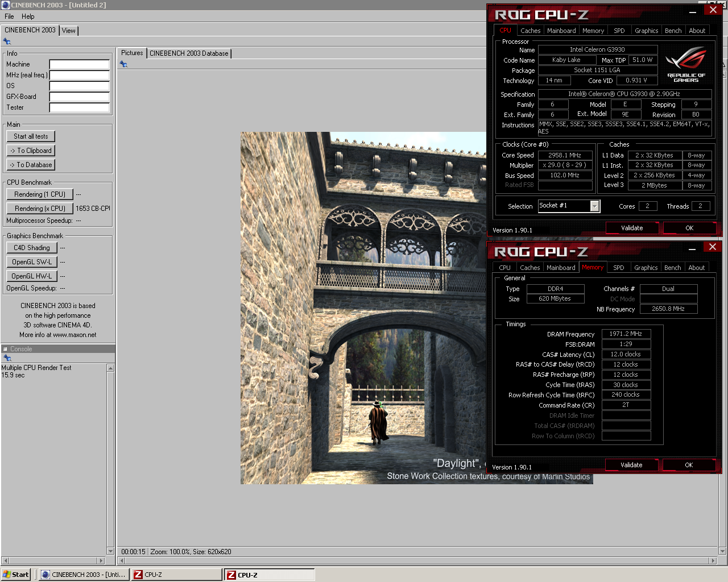Click Validate in upper CPU-Z window
Screen dimensions: 728x582
632,228
